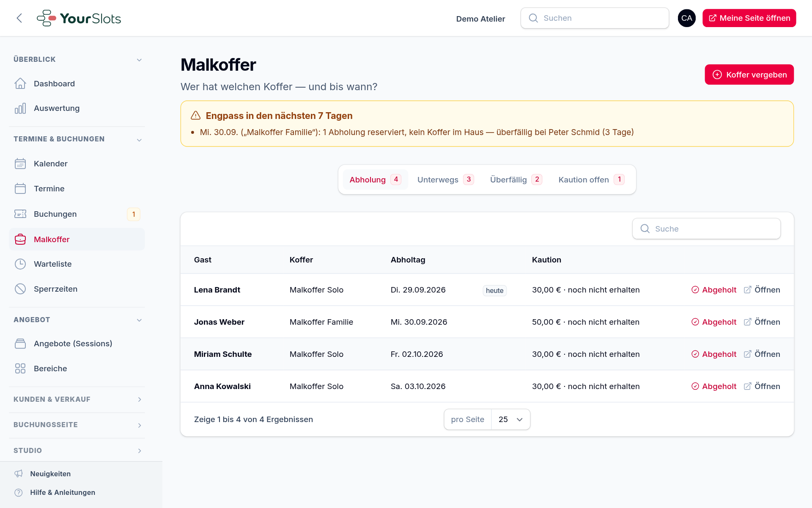Open Lena Brandt's entry via Öffnen

click(x=762, y=290)
